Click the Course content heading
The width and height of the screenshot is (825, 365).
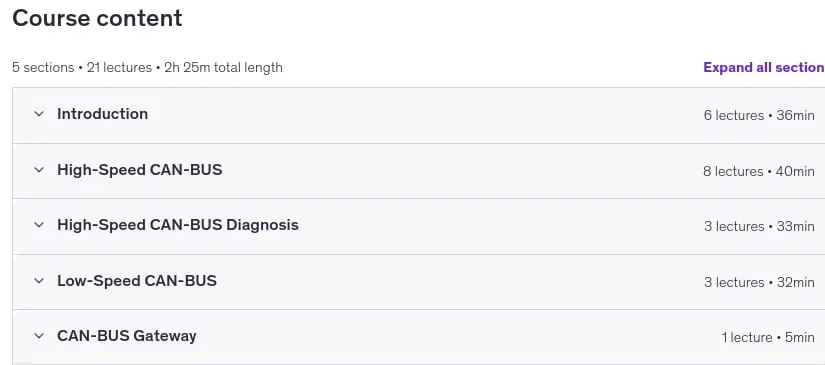(x=97, y=18)
